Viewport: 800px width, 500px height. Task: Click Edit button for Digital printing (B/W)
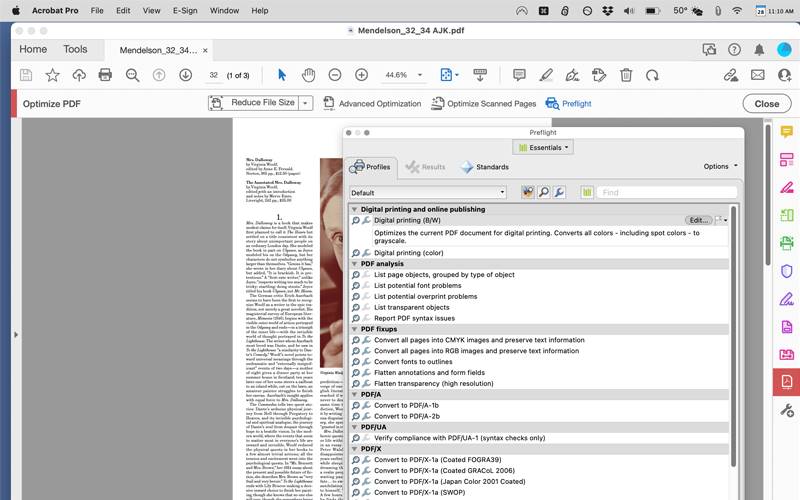(697, 220)
